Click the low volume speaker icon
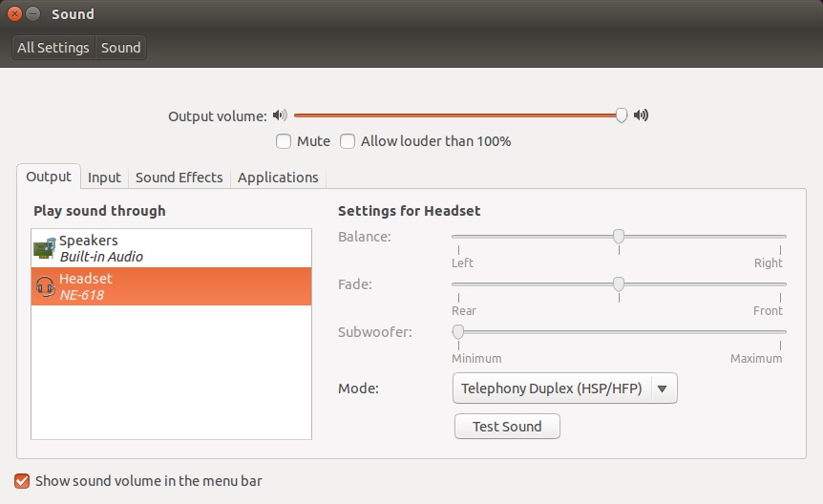823x504 pixels. 279,115
